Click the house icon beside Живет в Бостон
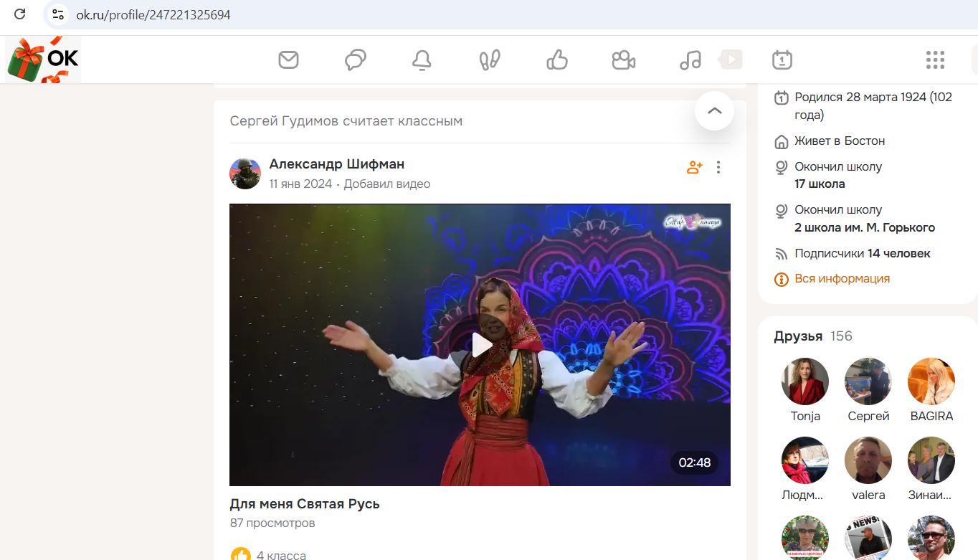Image resolution: width=978 pixels, height=560 pixels. coord(782,141)
